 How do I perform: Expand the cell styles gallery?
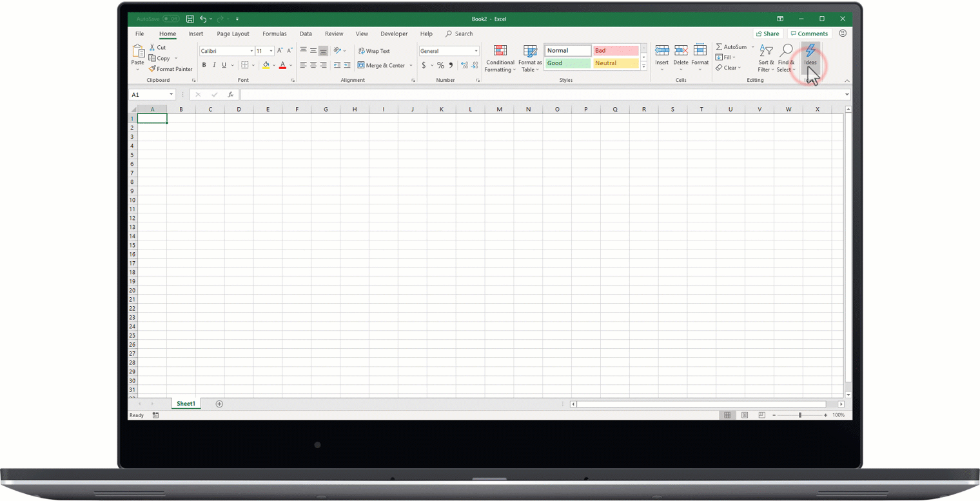[x=643, y=66]
